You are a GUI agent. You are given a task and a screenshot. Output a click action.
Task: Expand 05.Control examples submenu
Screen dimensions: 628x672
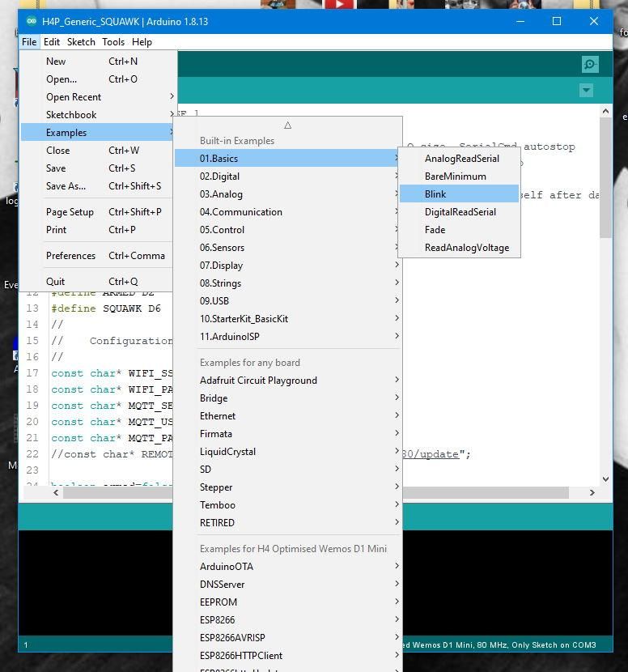pyautogui.click(x=287, y=230)
